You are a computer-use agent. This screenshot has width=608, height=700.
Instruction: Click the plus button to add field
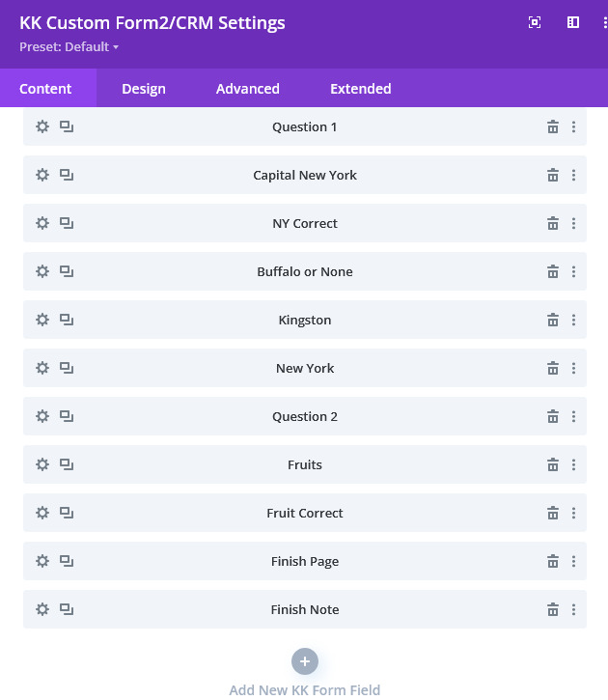click(305, 661)
